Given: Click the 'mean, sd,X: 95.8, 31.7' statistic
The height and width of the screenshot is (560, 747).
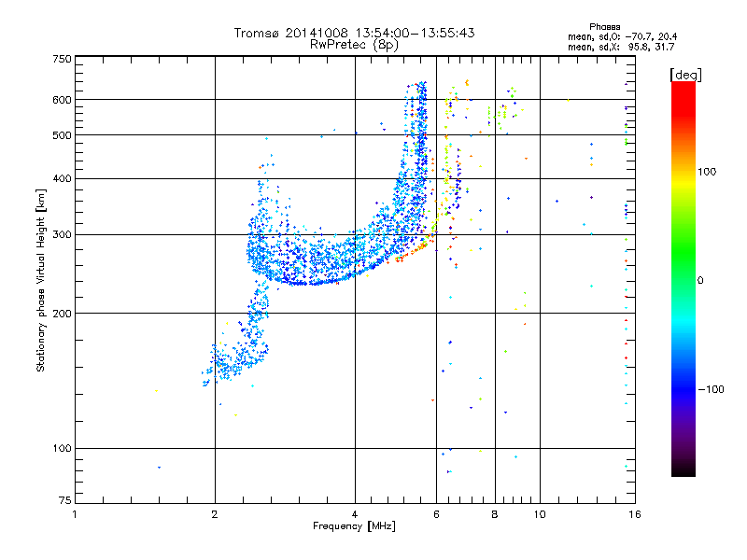Looking at the screenshot, I should [x=621, y=47].
